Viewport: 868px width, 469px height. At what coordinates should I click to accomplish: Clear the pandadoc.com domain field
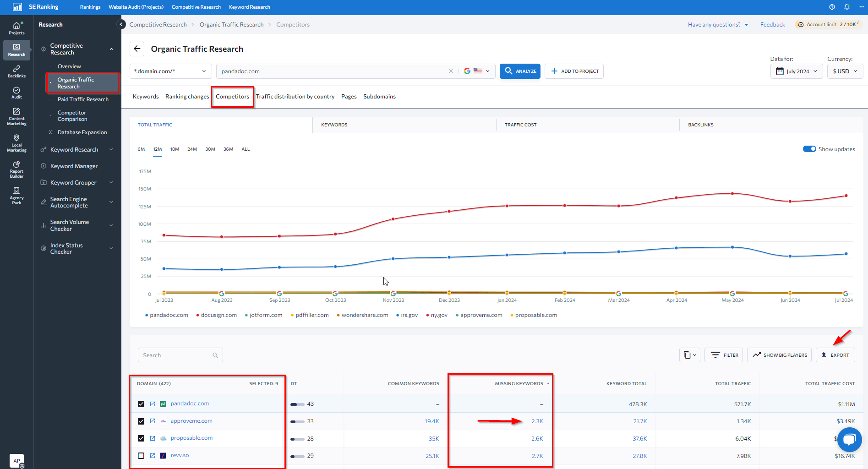[x=451, y=71]
